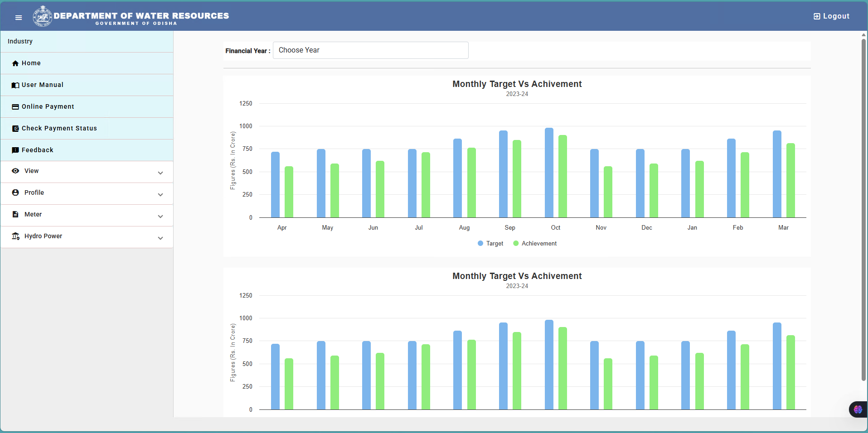Viewport: 868px width, 433px height.
Task: Expand the View menu chevron
Action: (x=160, y=173)
